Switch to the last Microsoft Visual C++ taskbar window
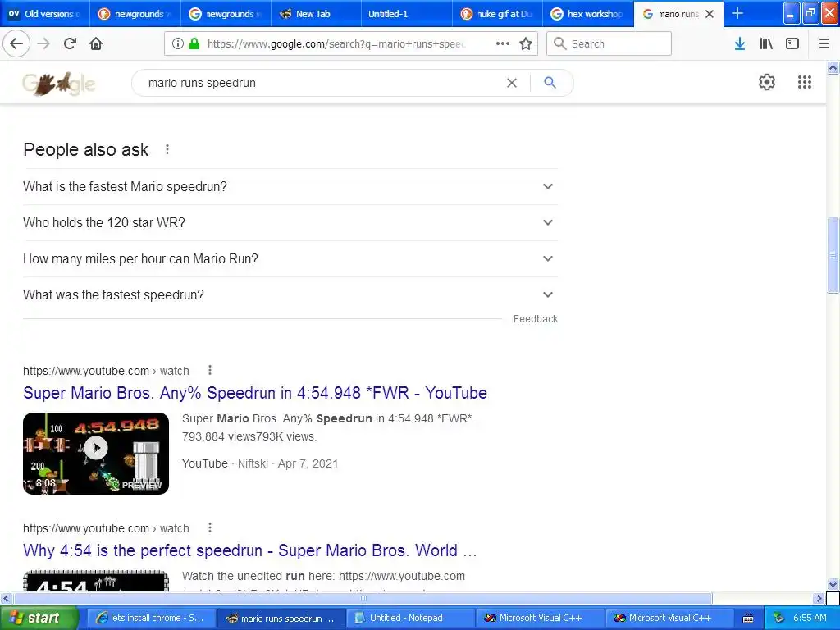 pos(669,618)
